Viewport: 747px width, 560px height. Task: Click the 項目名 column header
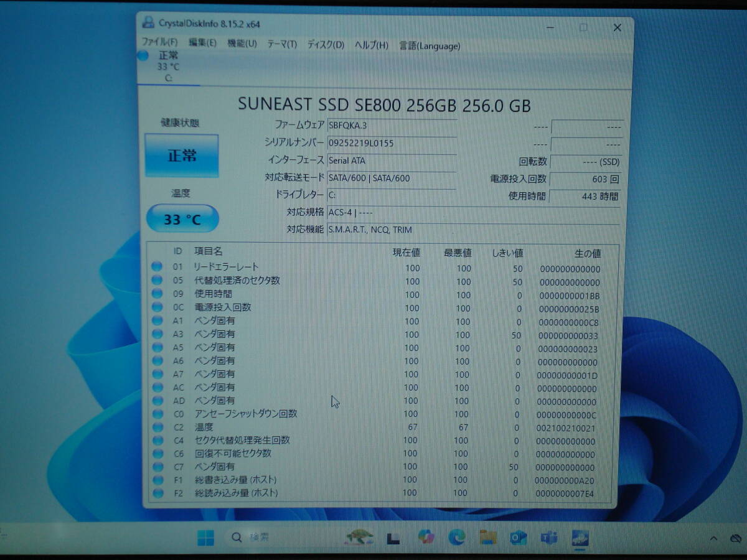(x=208, y=251)
